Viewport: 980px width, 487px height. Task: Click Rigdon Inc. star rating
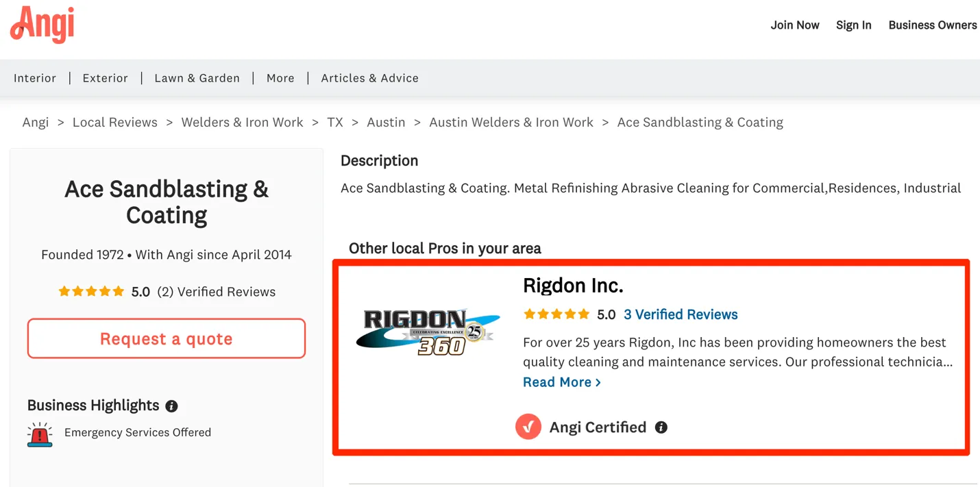tap(556, 314)
